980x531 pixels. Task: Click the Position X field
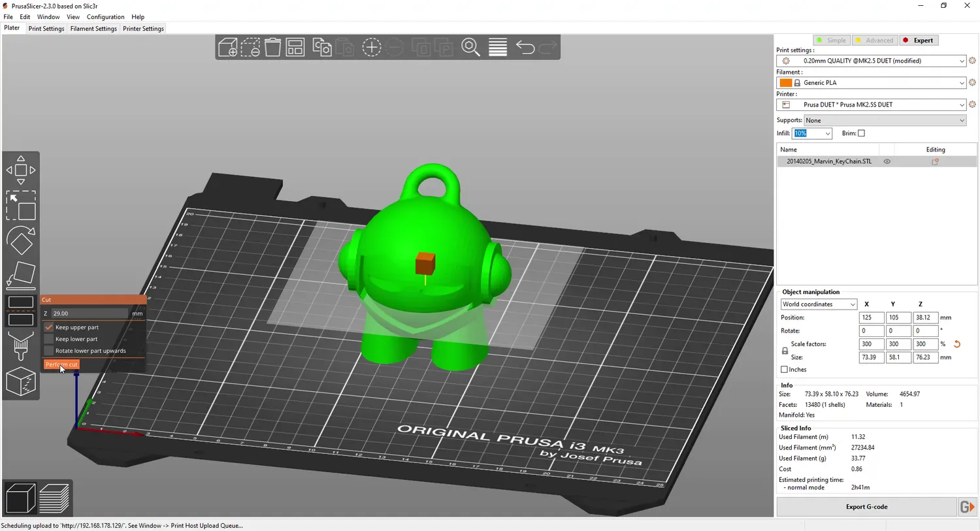tap(871, 317)
